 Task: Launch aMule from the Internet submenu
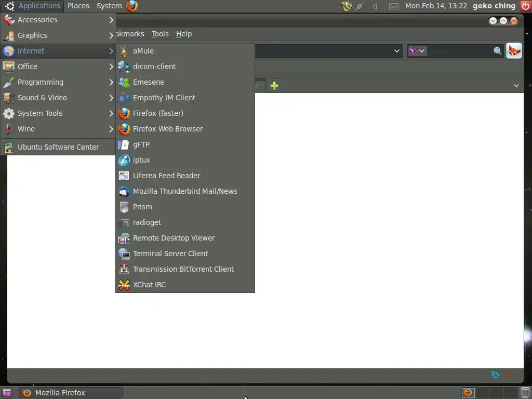pyautogui.click(x=185, y=51)
